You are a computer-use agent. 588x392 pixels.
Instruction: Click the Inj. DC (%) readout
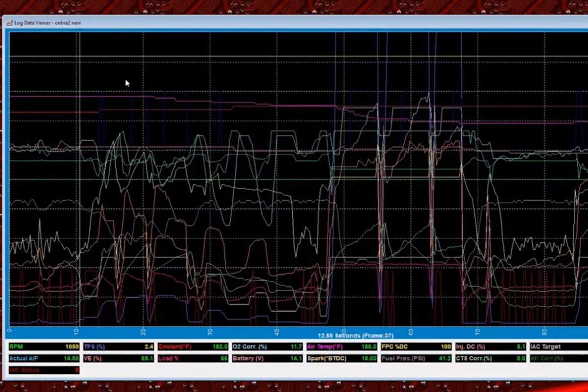point(490,346)
